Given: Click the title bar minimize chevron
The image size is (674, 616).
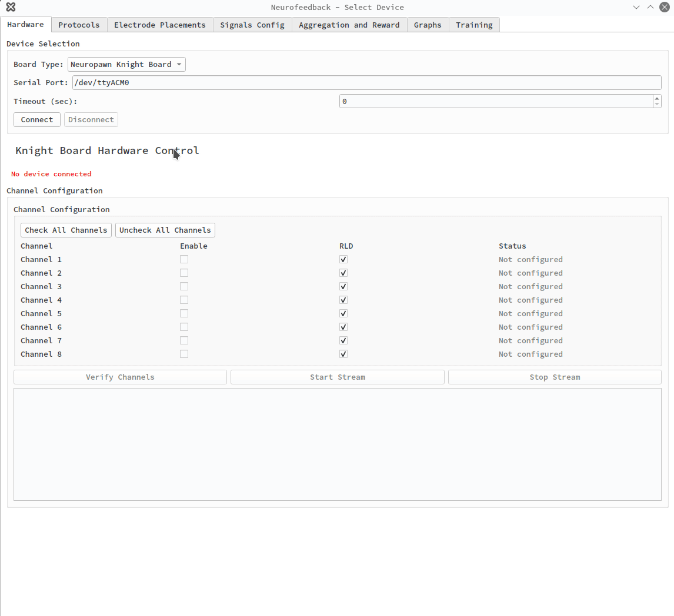Looking at the screenshot, I should coord(636,7).
